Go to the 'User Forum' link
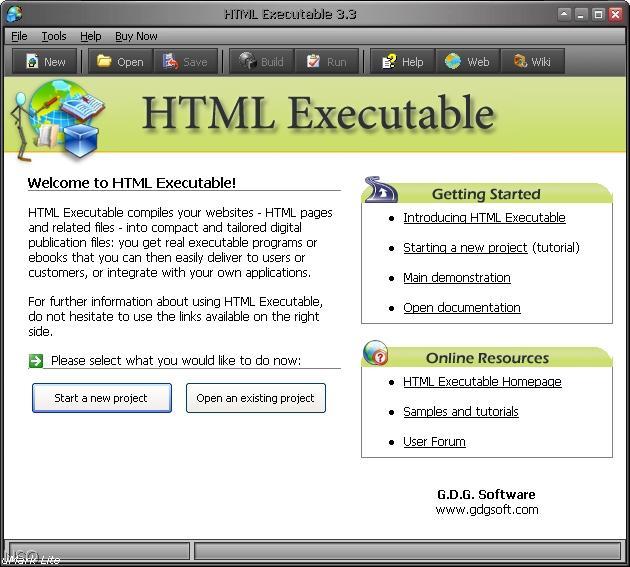This screenshot has height=567, width=630. point(434,442)
